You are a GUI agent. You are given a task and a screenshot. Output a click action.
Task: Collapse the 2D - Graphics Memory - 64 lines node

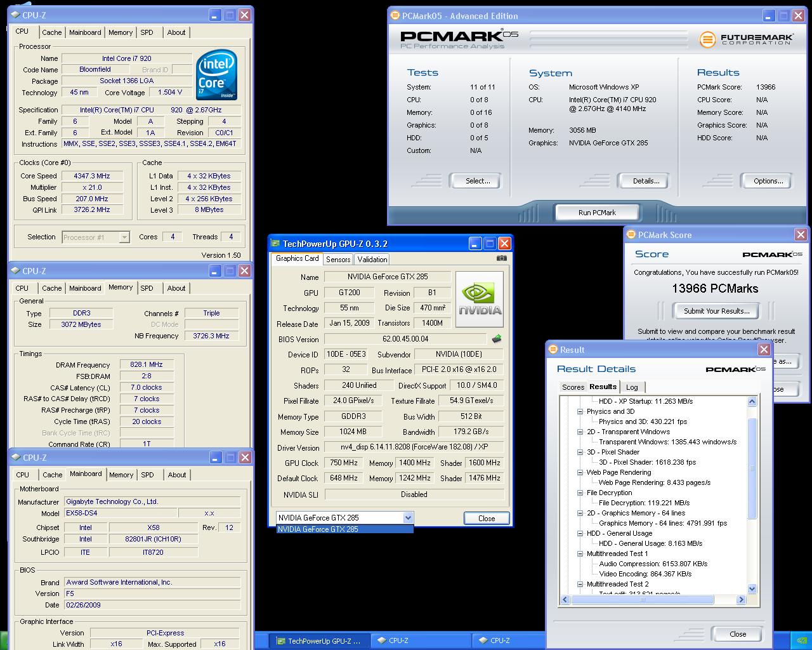580,513
